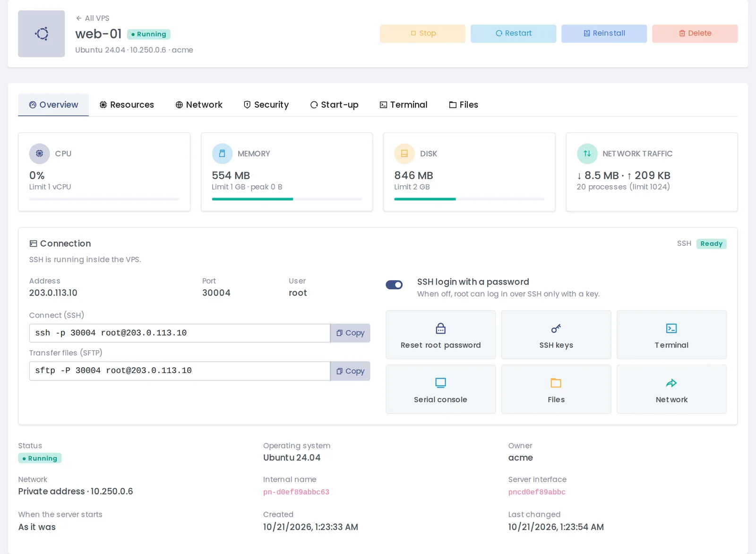This screenshot has height=554, width=756.
Task: Open the Network quick action tile
Action: coord(671,389)
